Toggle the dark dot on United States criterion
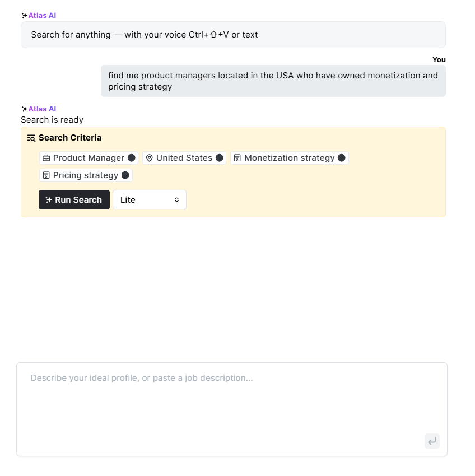This screenshot has height=476, width=475. click(x=219, y=157)
